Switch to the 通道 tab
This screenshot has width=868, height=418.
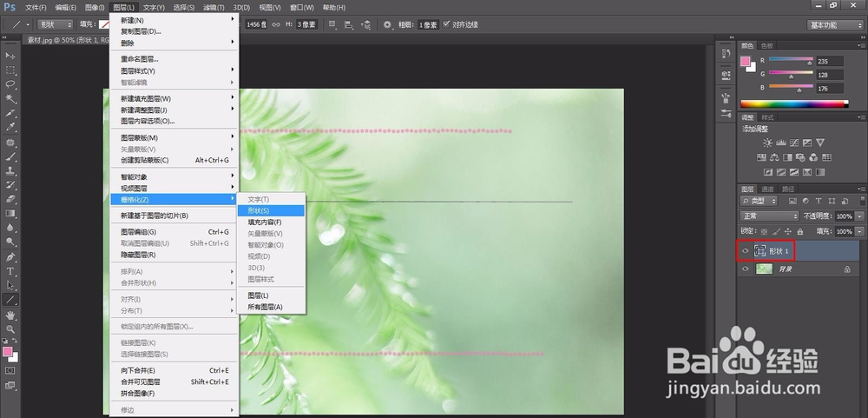(x=767, y=189)
